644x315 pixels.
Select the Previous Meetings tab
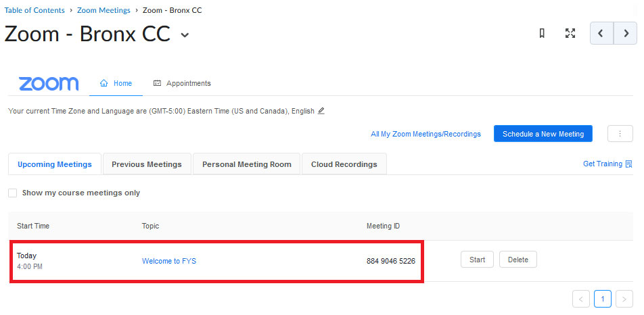[x=147, y=164]
